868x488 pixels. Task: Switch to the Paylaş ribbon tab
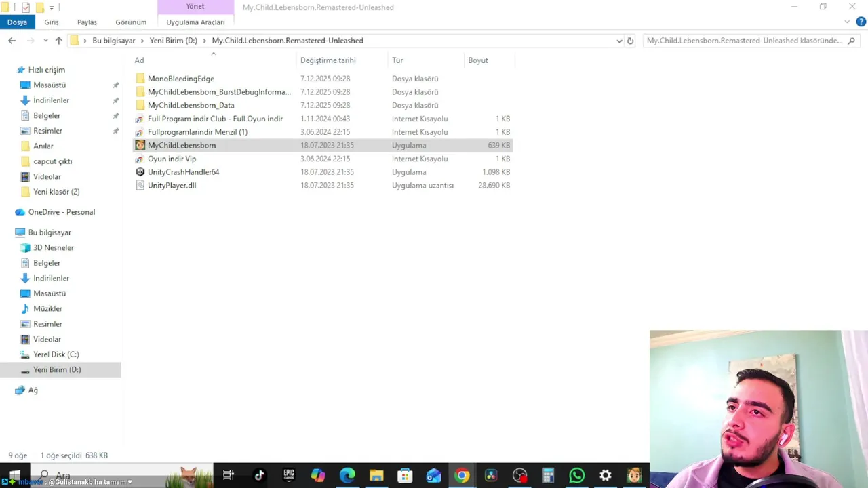pyautogui.click(x=87, y=22)
